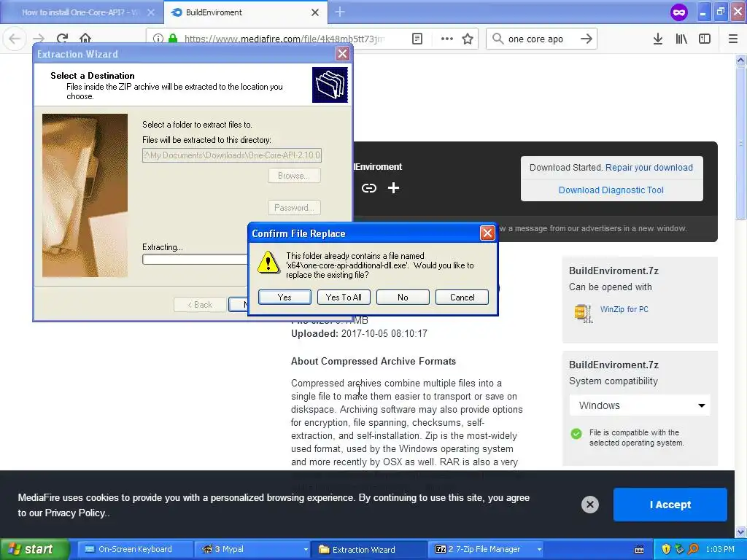This screenshot has width=747, height=560.
Task: Click the 'About Compressed Archive Formats' heading
Action: [x=373, y=362]
